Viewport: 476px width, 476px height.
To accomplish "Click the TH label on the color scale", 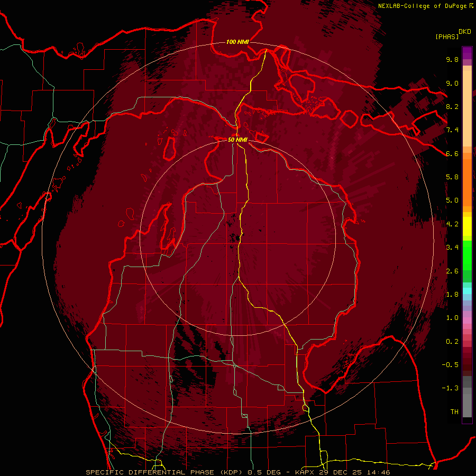I will point(454,412).
